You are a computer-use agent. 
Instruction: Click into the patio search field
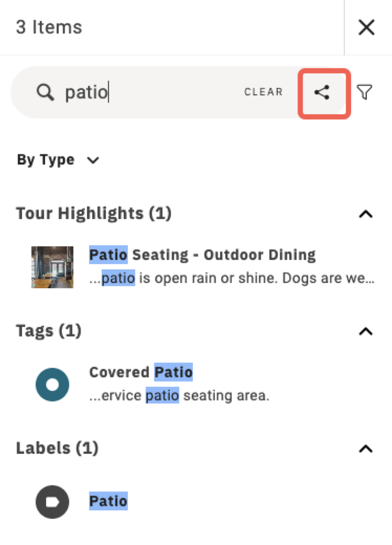tap(153, 92)
